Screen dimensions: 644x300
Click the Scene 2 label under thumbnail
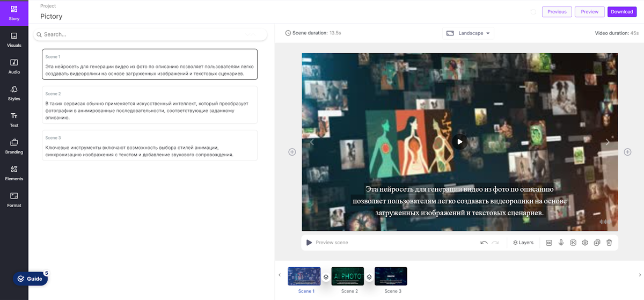coord(349,291)
